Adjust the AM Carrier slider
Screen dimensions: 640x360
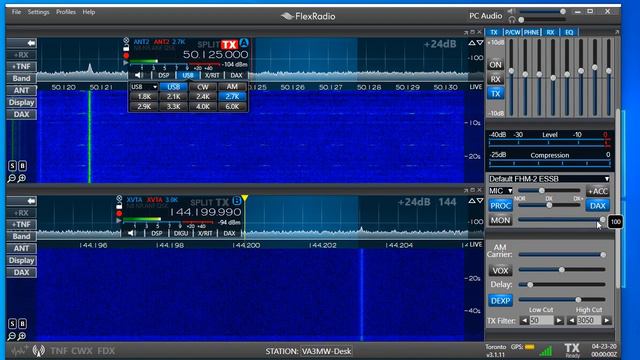tap(562, 255)
